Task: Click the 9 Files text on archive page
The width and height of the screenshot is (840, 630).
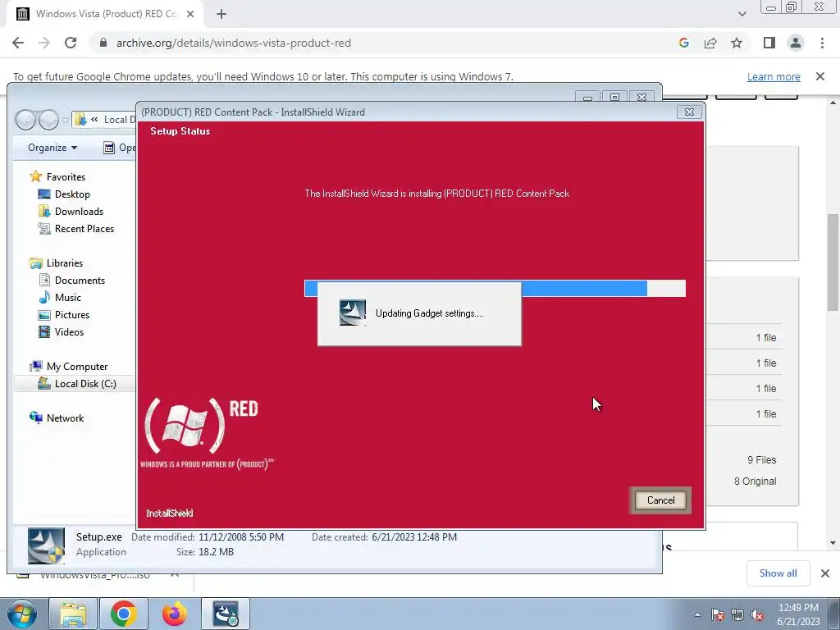Action: pos(762,459)
